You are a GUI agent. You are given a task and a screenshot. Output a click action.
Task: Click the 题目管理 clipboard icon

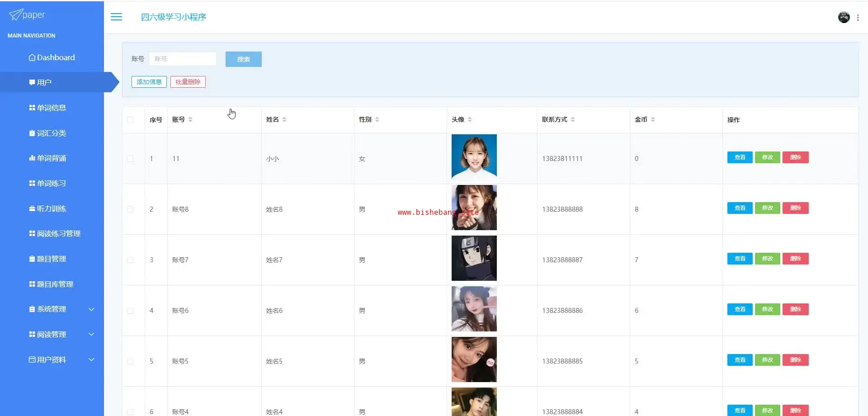(32, 259)
